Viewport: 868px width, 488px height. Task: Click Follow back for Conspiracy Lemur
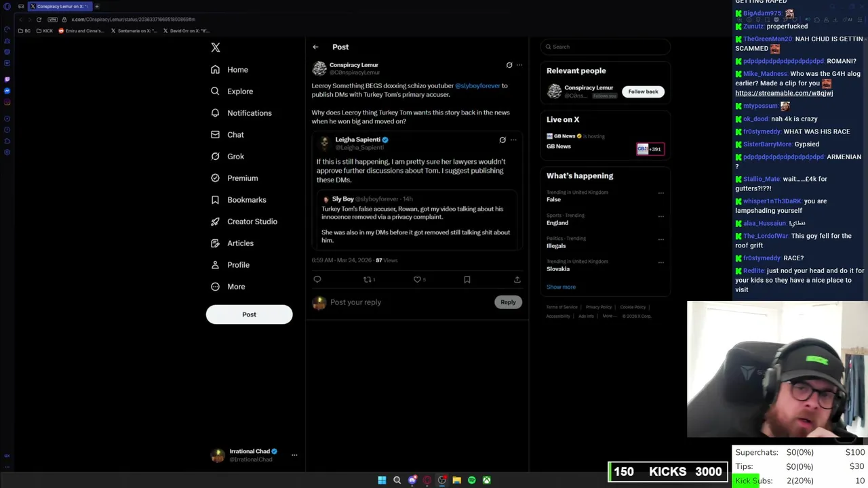643,91
